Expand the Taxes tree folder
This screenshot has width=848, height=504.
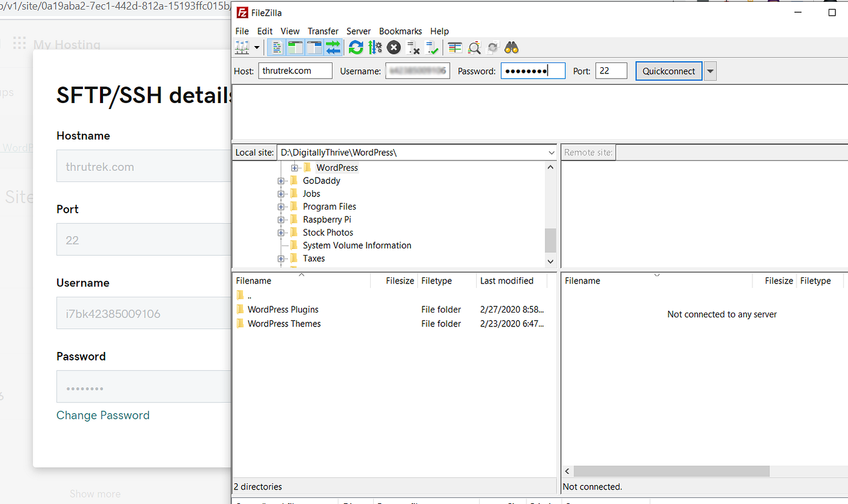coord(281,259)
